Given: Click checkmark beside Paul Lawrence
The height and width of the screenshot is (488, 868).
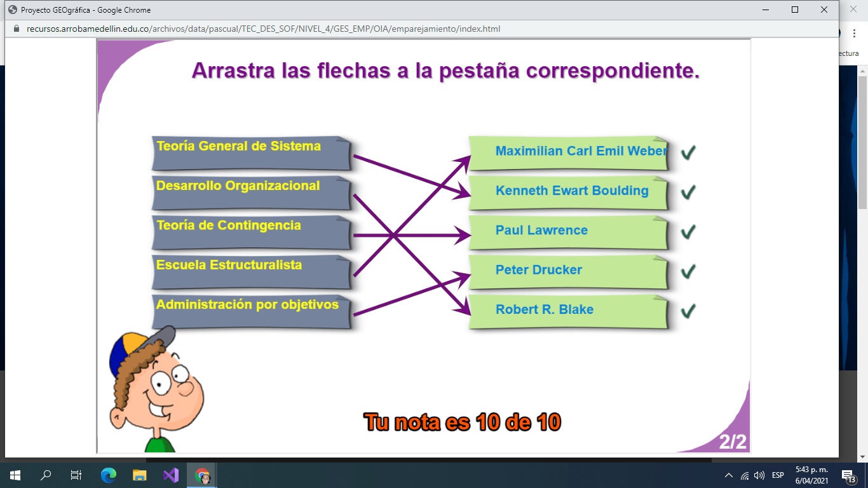Looking at the screenshot, I should click(688, 232).
